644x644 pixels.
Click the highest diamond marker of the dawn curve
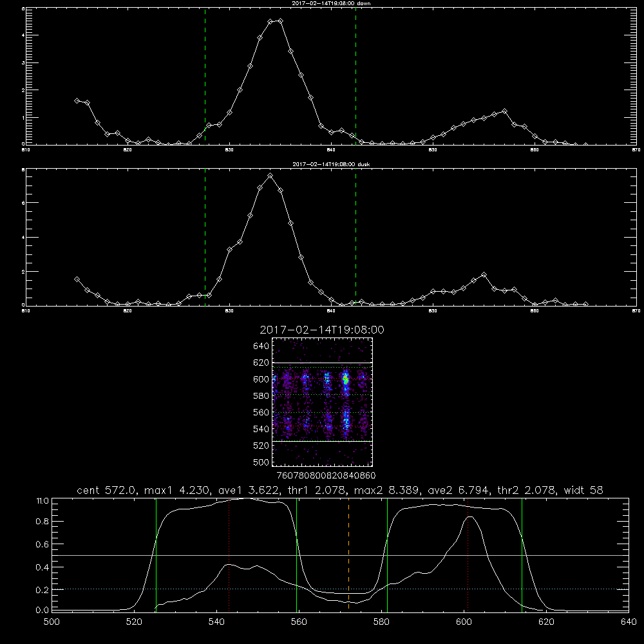tap(280, 21)
